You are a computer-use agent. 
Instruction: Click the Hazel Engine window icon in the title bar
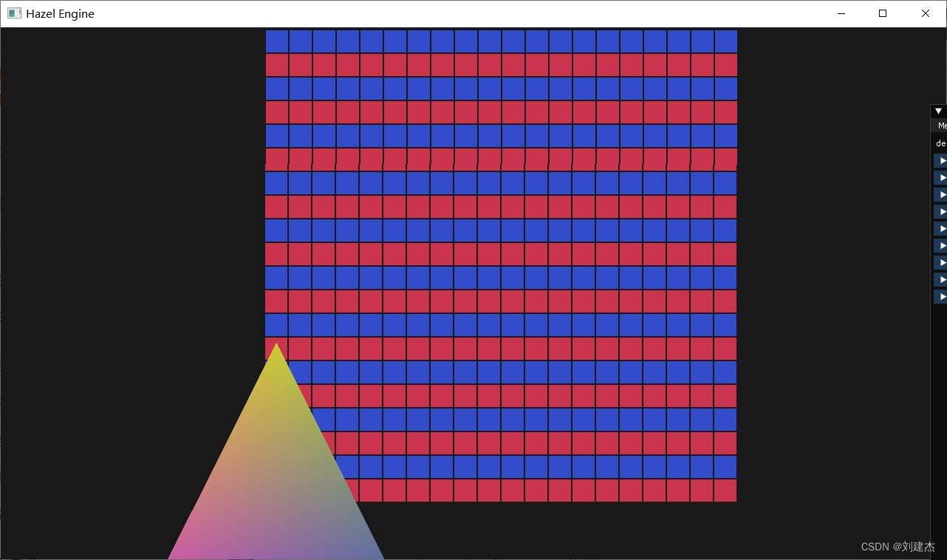point(14,13)
